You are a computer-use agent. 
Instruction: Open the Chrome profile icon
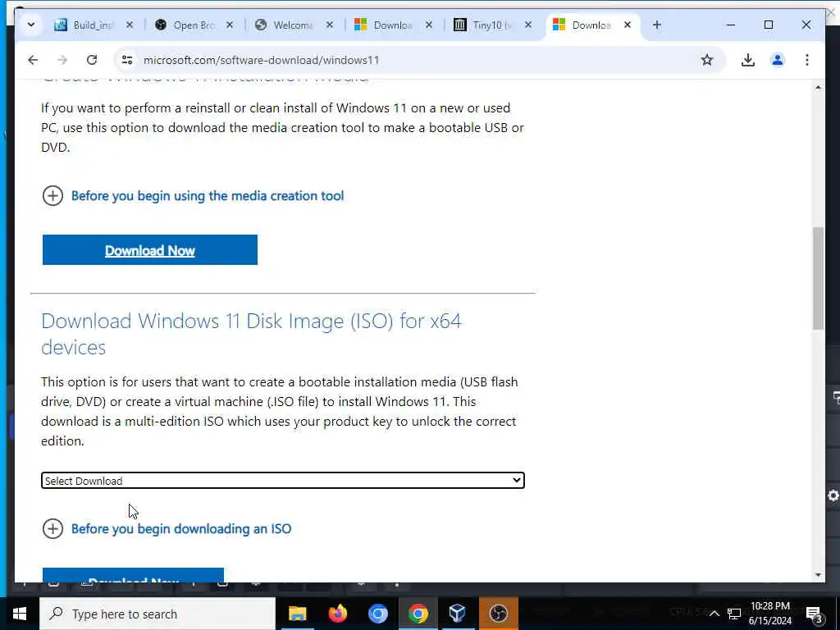click(778, 60)
